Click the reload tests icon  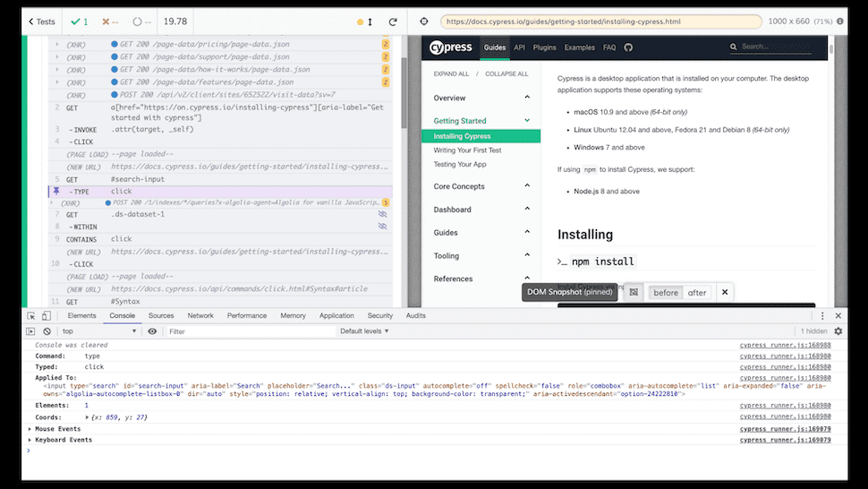(393, 21)
